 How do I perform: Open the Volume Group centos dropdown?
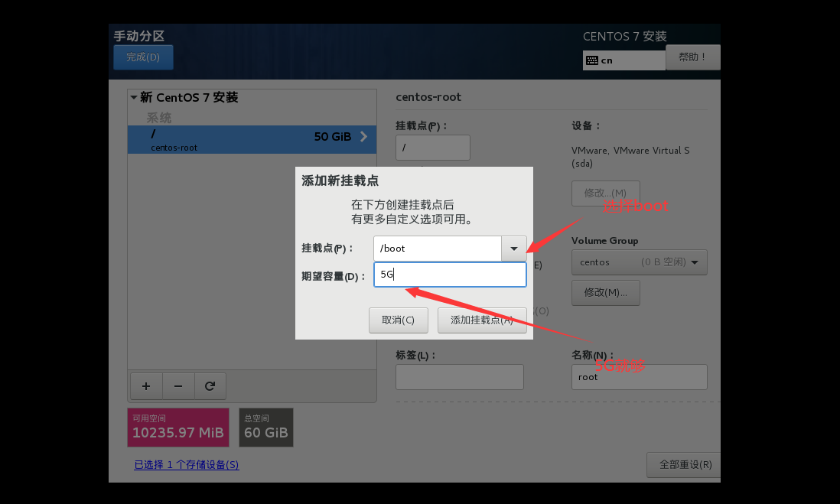[639, 262]
